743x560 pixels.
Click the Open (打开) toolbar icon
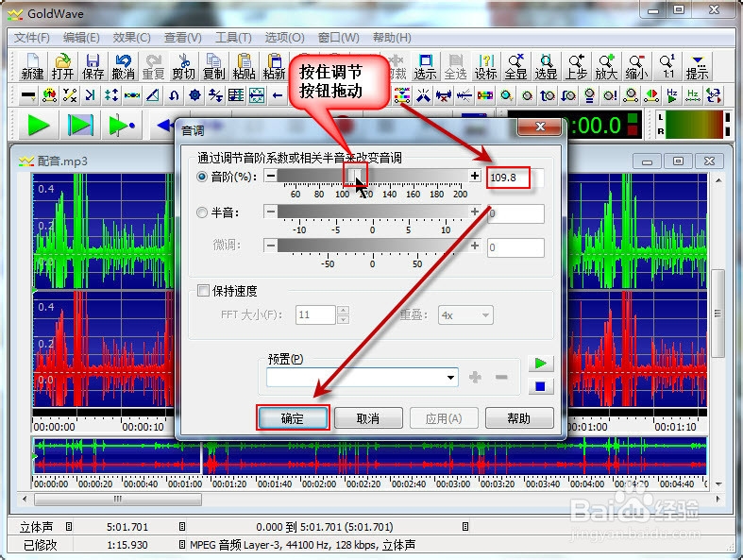(62, 66)
